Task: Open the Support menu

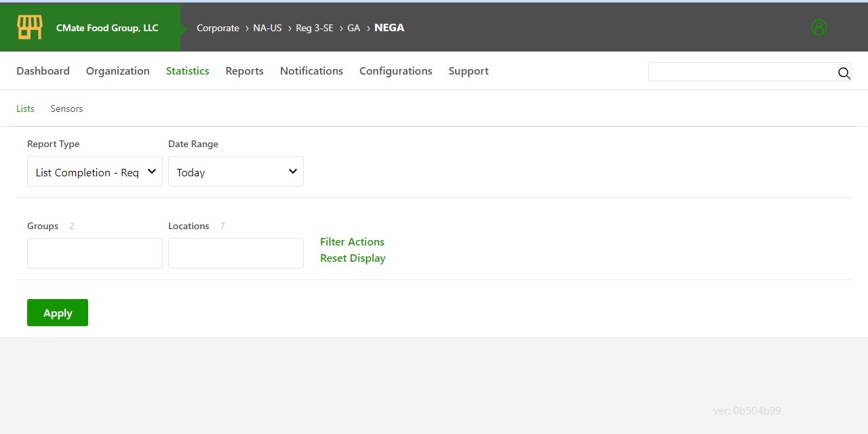Action: [x=468, y=71]
